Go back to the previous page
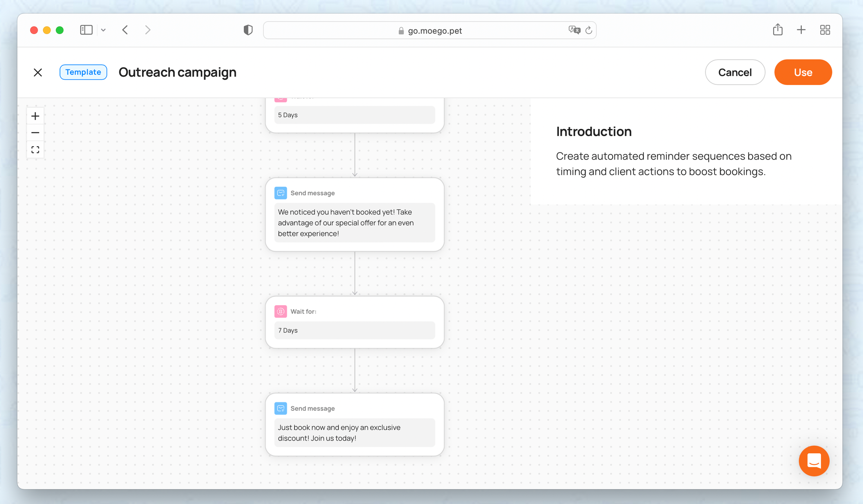This screenshot has height=504, width=863. click(125, 30)
